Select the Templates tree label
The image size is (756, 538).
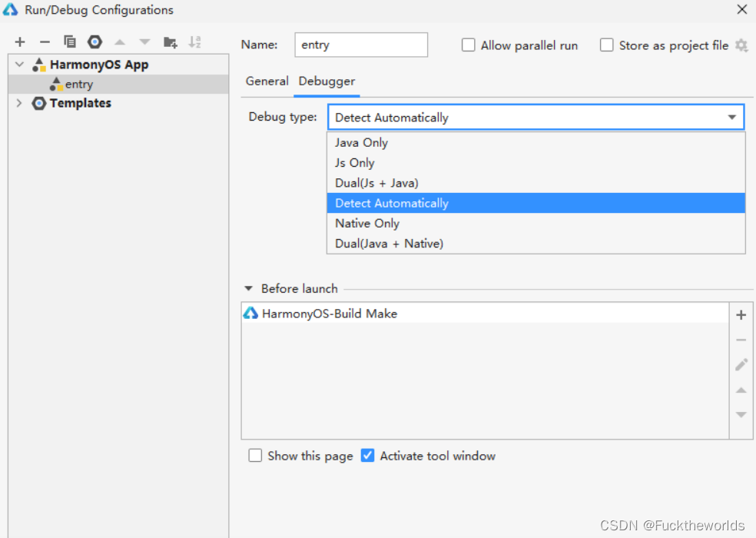tap(81, 103)
